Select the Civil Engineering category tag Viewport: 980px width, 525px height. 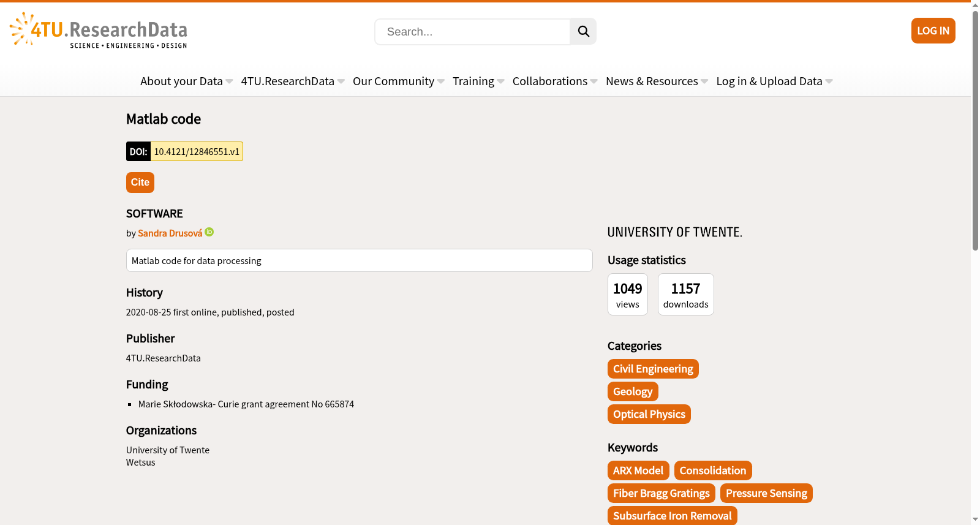pos(653,369)
